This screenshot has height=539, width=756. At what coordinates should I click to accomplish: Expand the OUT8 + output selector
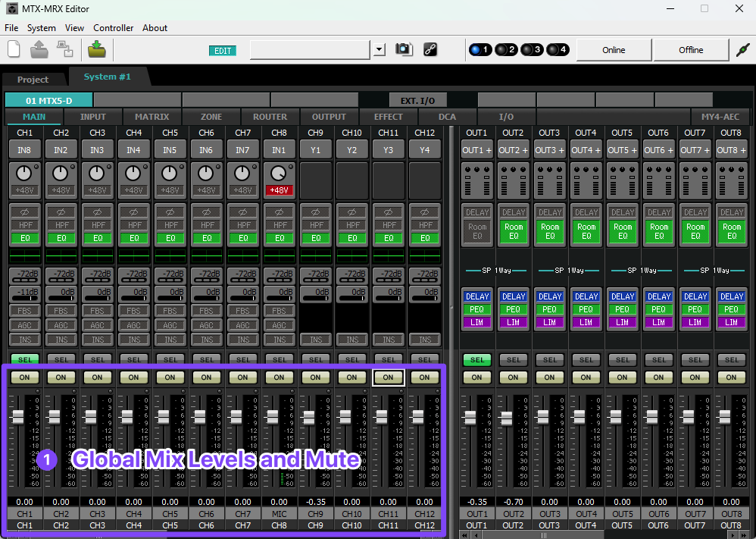(x=732, y=150)
